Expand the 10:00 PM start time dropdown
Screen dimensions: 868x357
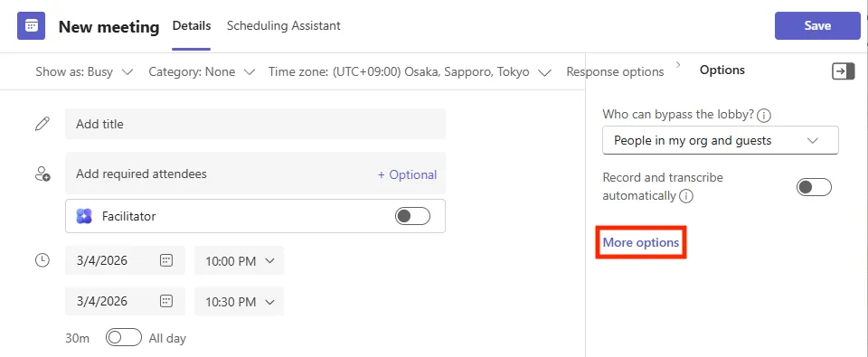pos(239,260)
